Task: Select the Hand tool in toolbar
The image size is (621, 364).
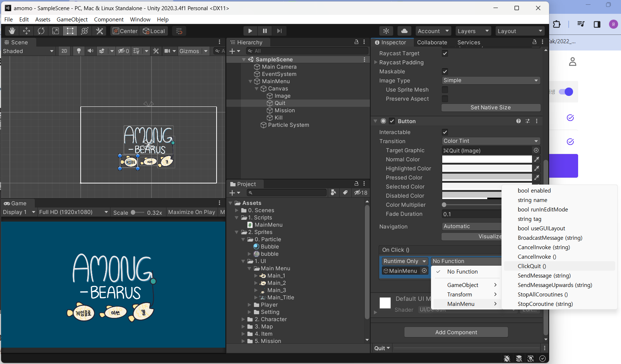Action: click(12, 31)
